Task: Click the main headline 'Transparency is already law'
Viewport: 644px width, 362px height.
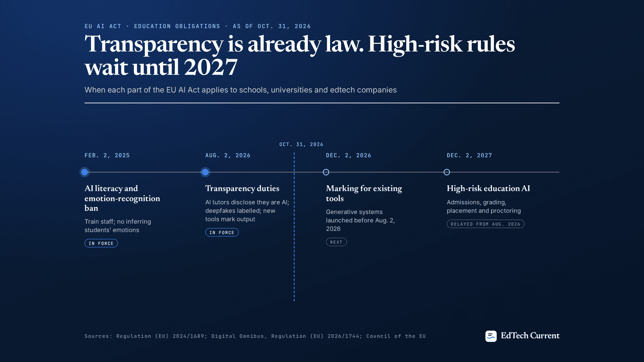Action: point(300,55)
